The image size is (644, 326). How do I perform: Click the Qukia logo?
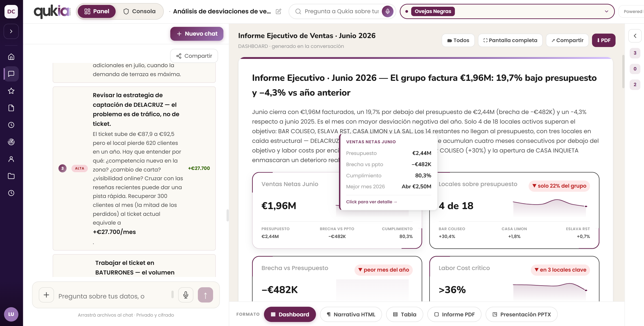tap(52, 11)
